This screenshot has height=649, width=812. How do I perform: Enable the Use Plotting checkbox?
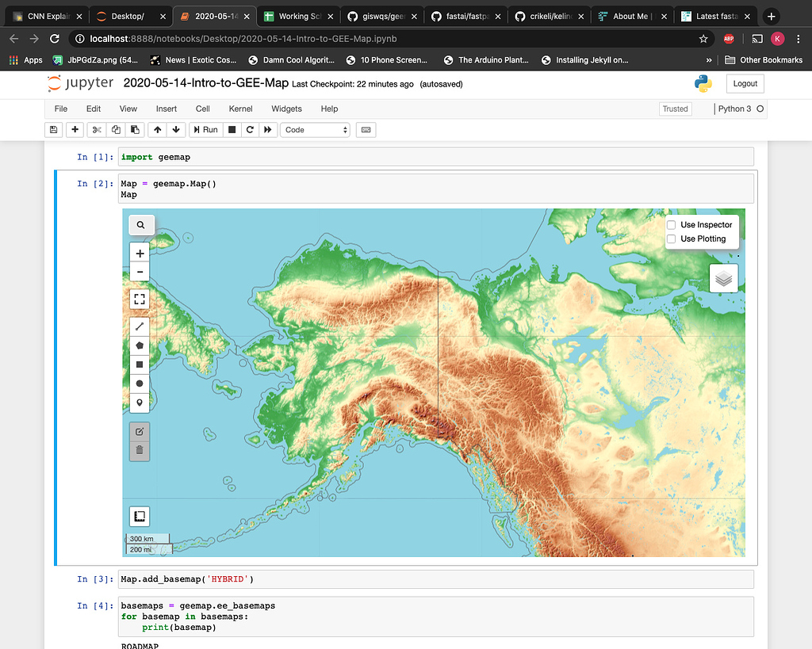point(671,239)
